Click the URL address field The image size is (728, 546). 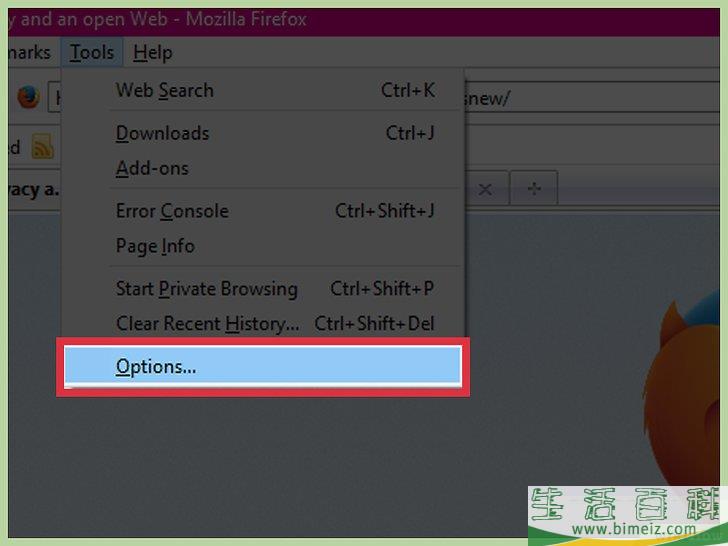tap(592, 98)
